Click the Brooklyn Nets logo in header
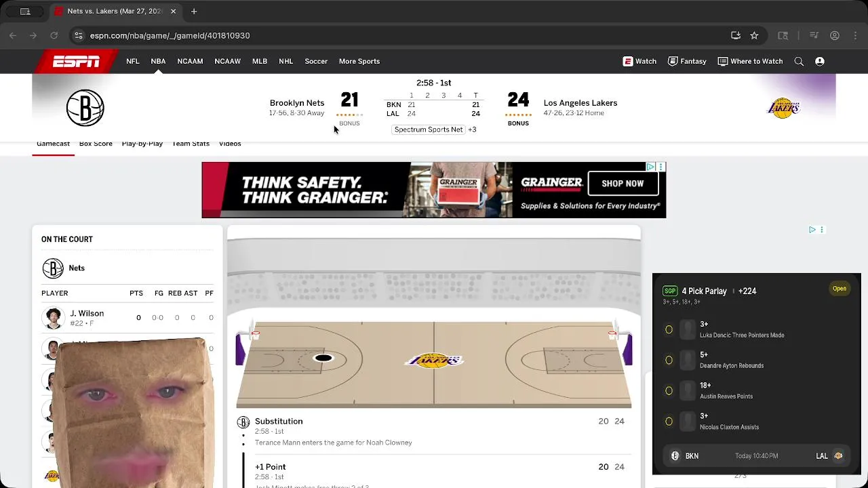 point(85,107)
